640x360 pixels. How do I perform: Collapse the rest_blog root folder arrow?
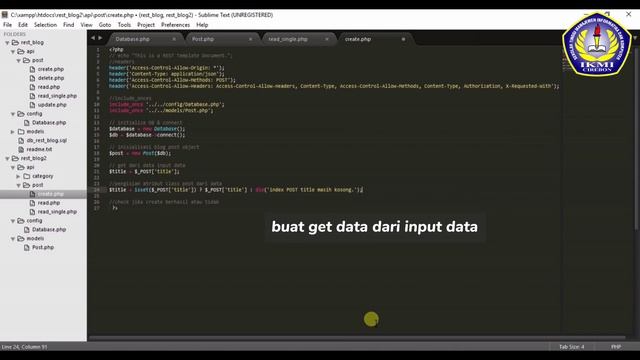[x=7, y=42]
